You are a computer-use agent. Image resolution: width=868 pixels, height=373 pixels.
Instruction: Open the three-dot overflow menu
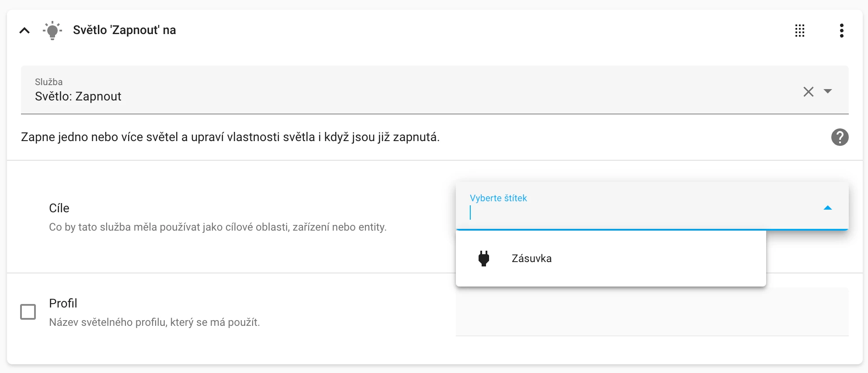(x=842, y=31)
